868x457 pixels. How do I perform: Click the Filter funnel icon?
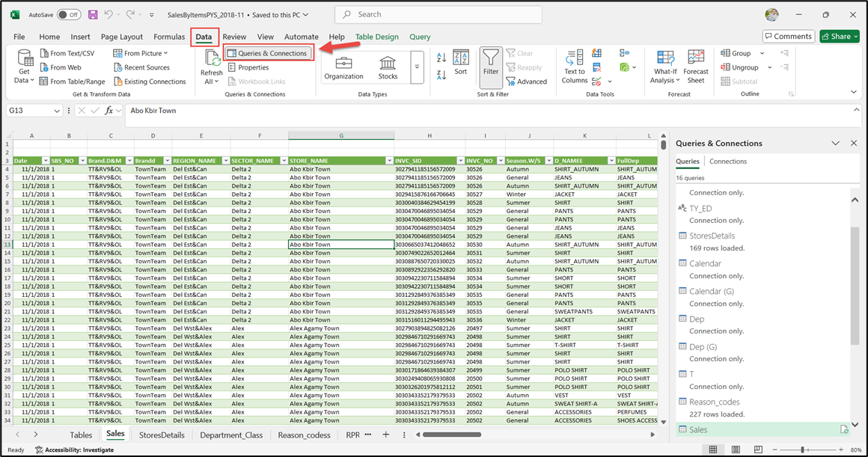pos(490,58)
